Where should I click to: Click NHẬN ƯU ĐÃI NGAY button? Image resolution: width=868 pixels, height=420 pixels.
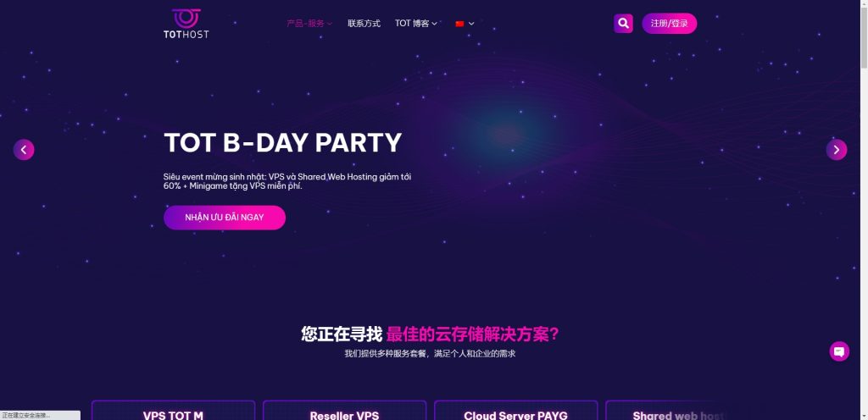point(225,218)
